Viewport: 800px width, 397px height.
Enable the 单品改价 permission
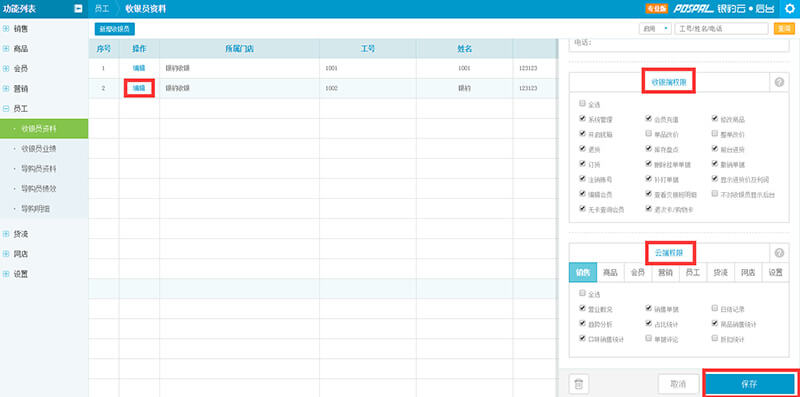pos(648,134)
